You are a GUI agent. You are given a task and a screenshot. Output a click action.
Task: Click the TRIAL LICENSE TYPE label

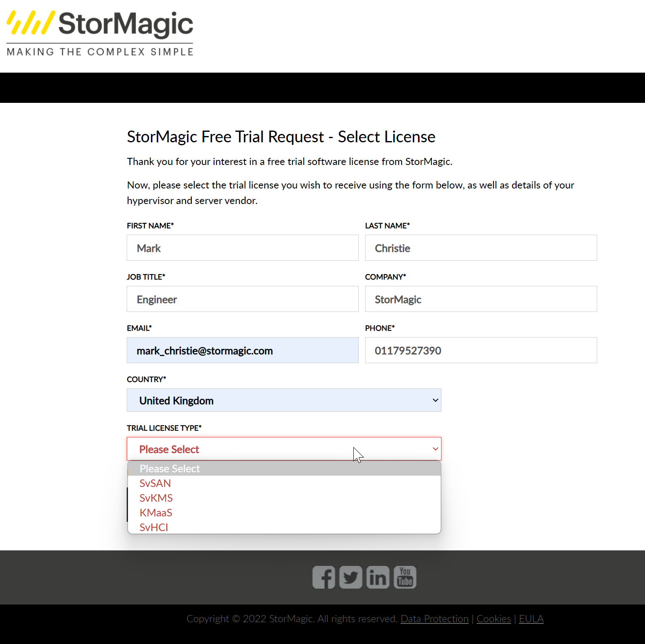(164, 428)
